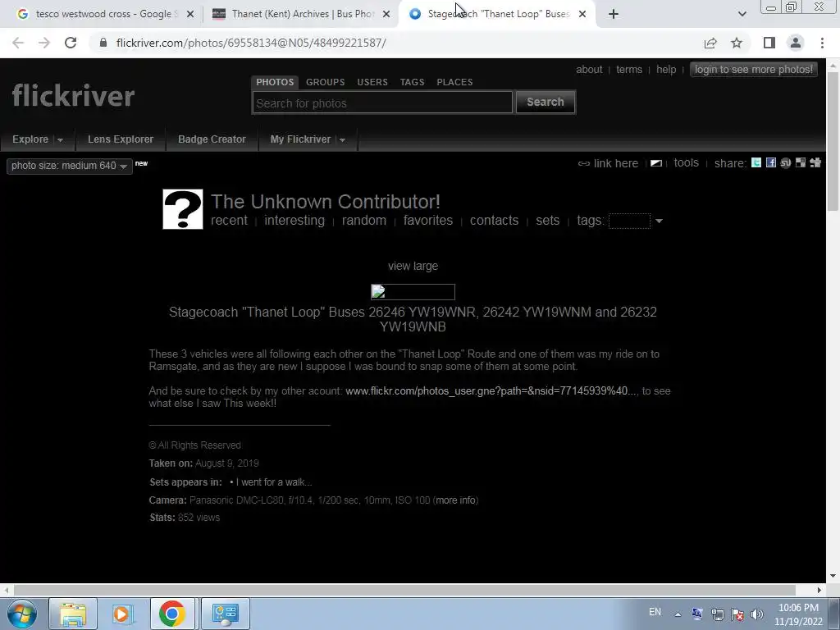This screenshot has width=840, height=630.
Task: Open Lens Explorer menu item
Action: pos(121,139)
